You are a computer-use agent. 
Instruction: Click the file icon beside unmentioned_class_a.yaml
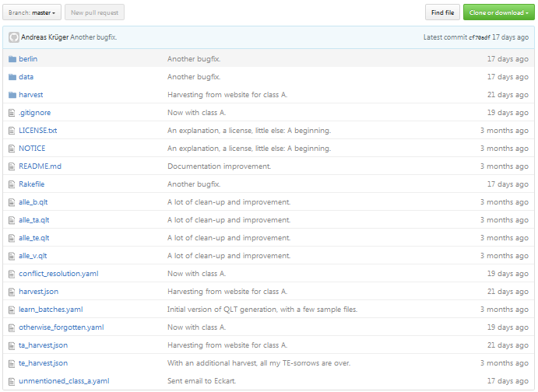coord(12,381)
